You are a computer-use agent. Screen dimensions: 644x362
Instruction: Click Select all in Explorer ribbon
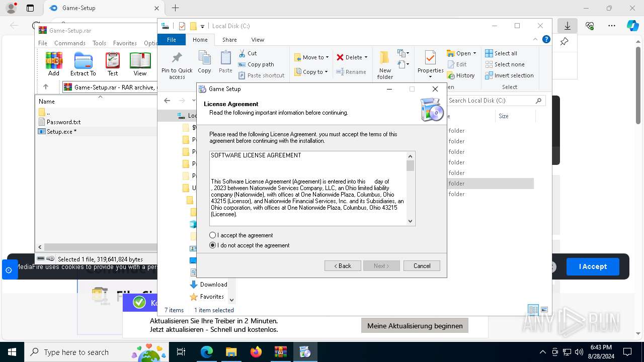pyautogui.click(x=501, y=53)
